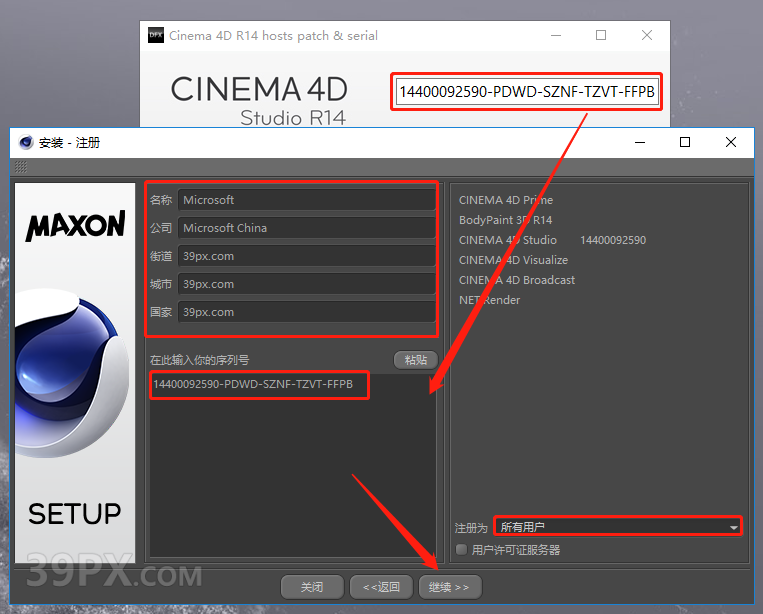Click the 在此输入你的序列号 label
Image resolution: width=763 pixels, height=614 pixels.
[x=200, y=360]
